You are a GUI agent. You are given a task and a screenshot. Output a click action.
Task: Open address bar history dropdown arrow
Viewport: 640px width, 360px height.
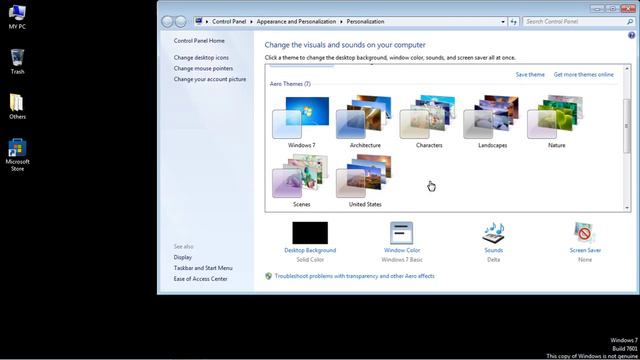tap(503, 22)
